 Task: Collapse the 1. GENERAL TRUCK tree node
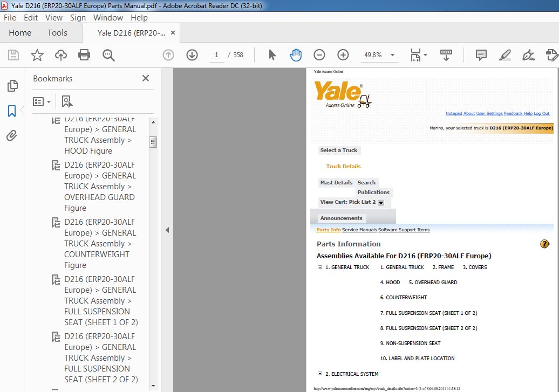coord(320,267)
